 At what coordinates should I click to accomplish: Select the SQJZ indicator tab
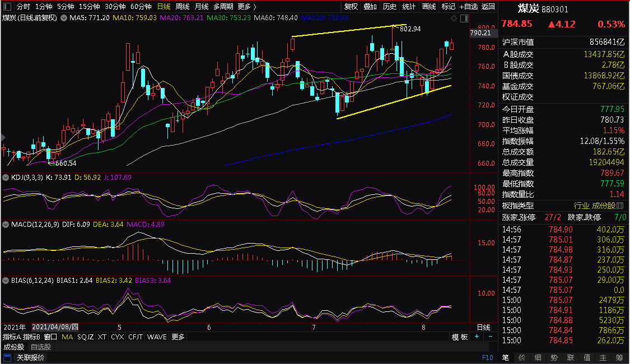85,337
